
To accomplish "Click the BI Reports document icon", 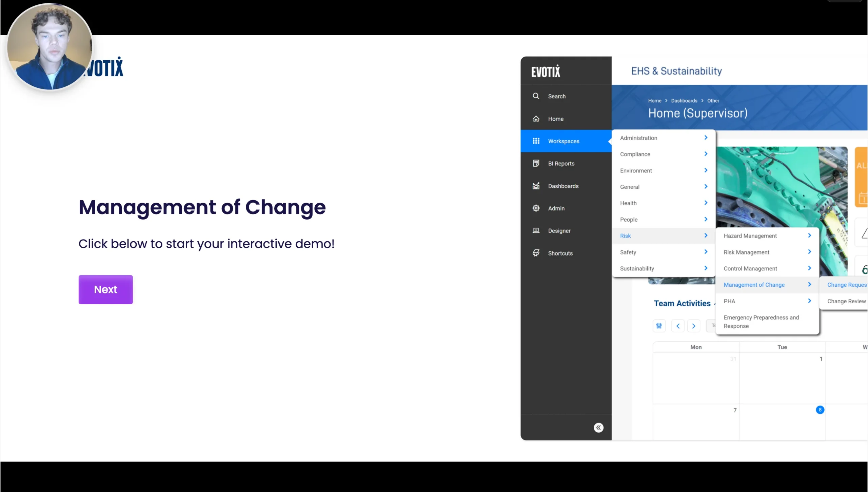I will 536,163.
